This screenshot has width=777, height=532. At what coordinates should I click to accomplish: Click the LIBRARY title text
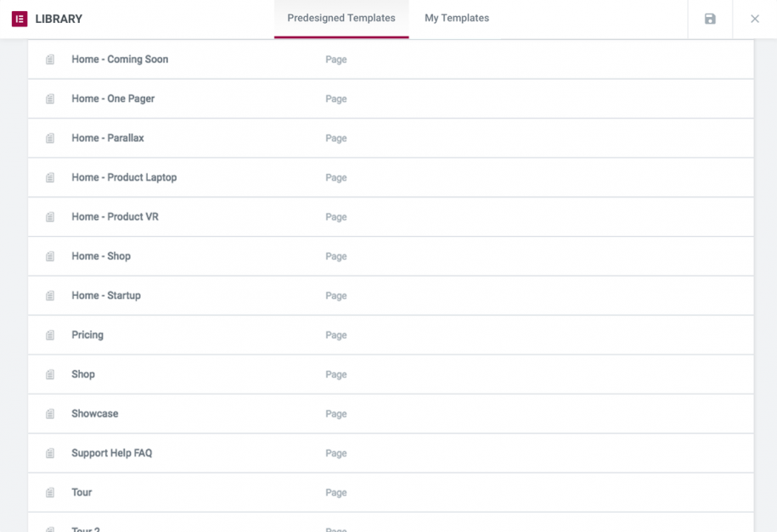coord(59,19)
